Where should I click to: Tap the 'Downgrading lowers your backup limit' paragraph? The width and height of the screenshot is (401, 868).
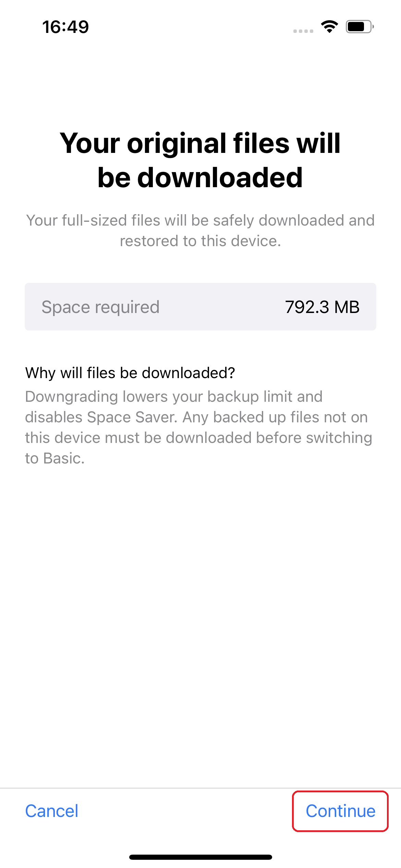pyautogui.click(x=199, y=427)
